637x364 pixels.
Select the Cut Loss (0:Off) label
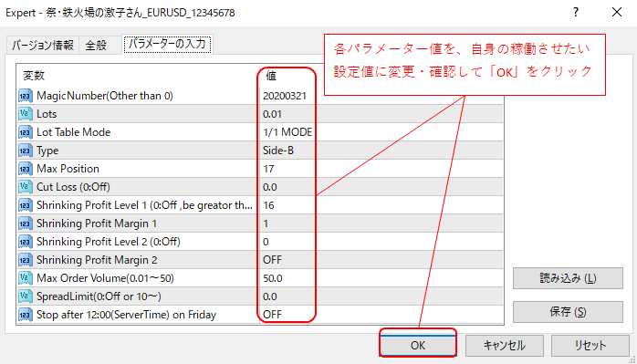click(x=73, y=187)
